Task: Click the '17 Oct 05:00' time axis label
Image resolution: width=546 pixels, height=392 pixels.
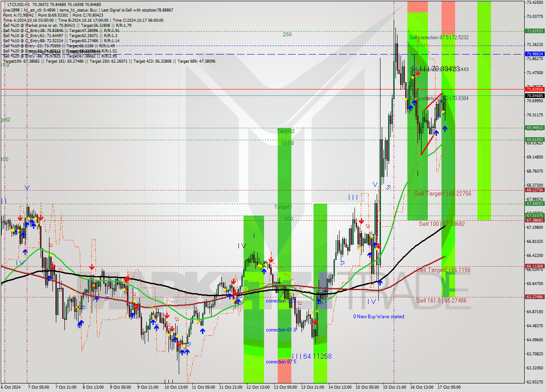Action: pos(449,387)
